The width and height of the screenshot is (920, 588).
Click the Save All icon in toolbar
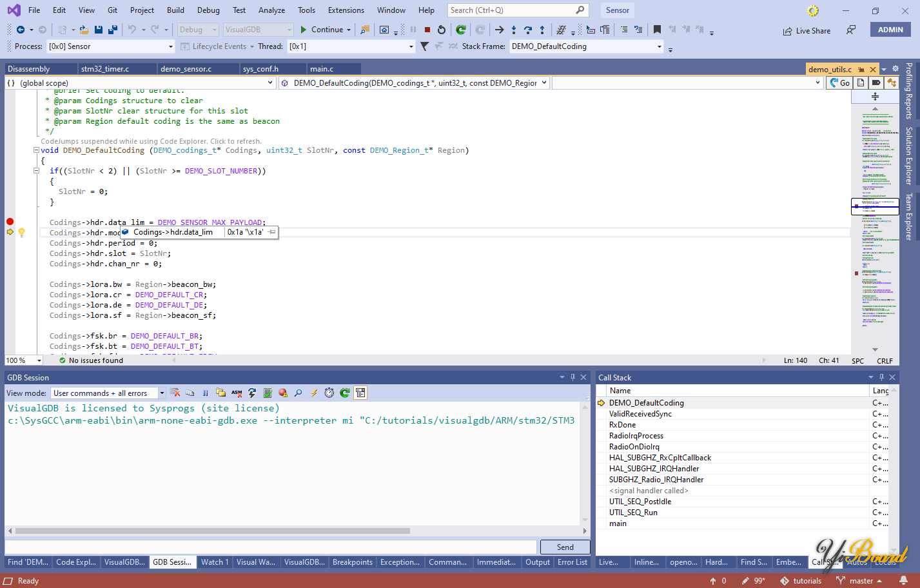tap(112, 30)
